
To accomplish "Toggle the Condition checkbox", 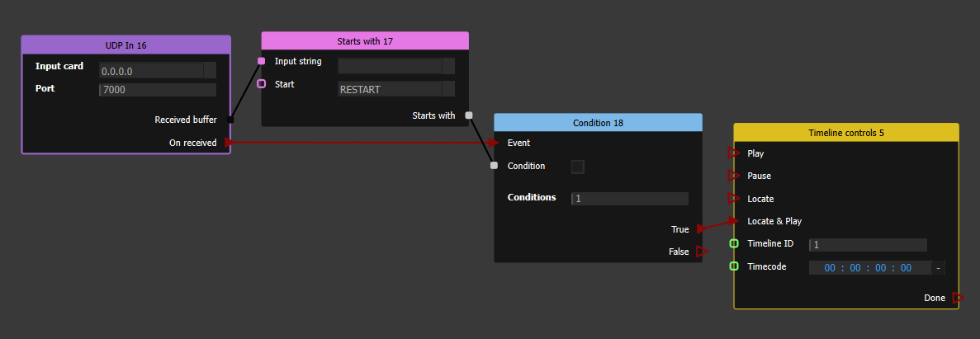I will (578, 167).
